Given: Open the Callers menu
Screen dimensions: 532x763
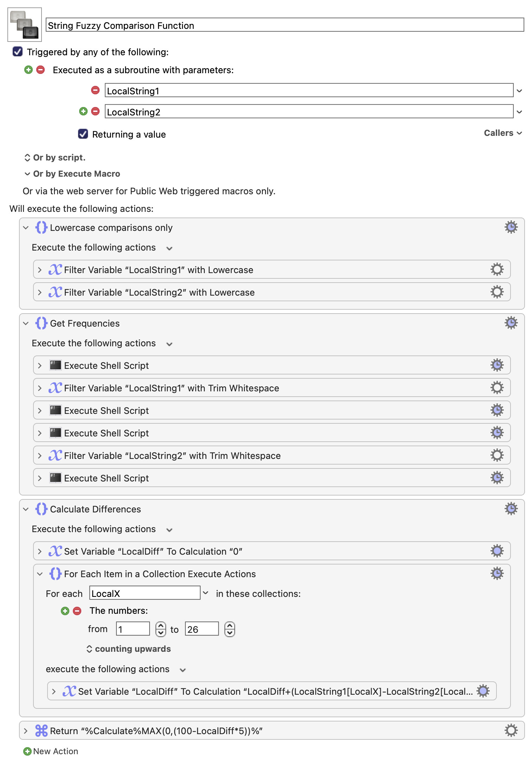Looking at the screenshot, I should 502,133.
